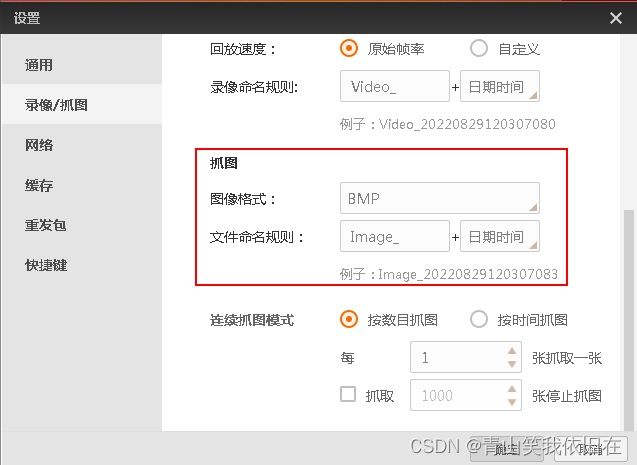Select 原始帧率 playback speed
The width and height of the screenshot is (637, 465).
coord(349,48)
